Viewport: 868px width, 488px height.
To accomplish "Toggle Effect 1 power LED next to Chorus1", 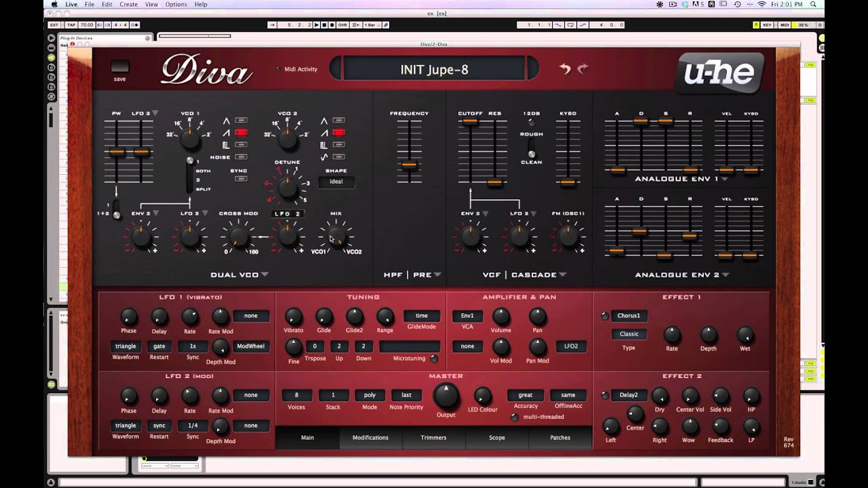I will [604, 316].
